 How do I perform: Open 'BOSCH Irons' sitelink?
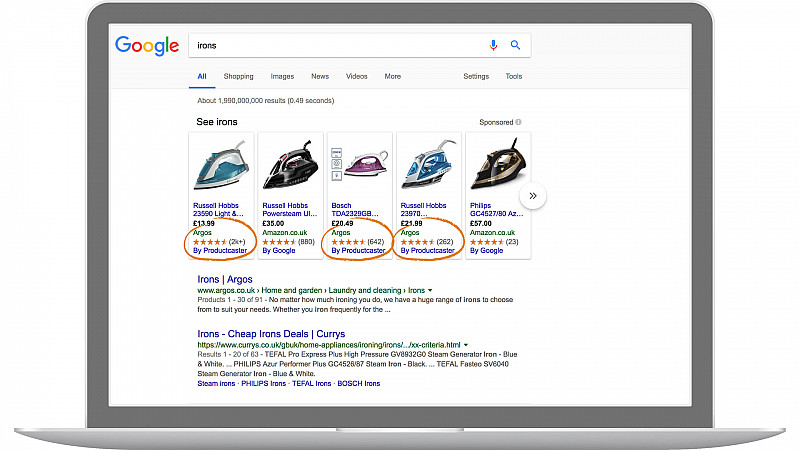(359, 384)
